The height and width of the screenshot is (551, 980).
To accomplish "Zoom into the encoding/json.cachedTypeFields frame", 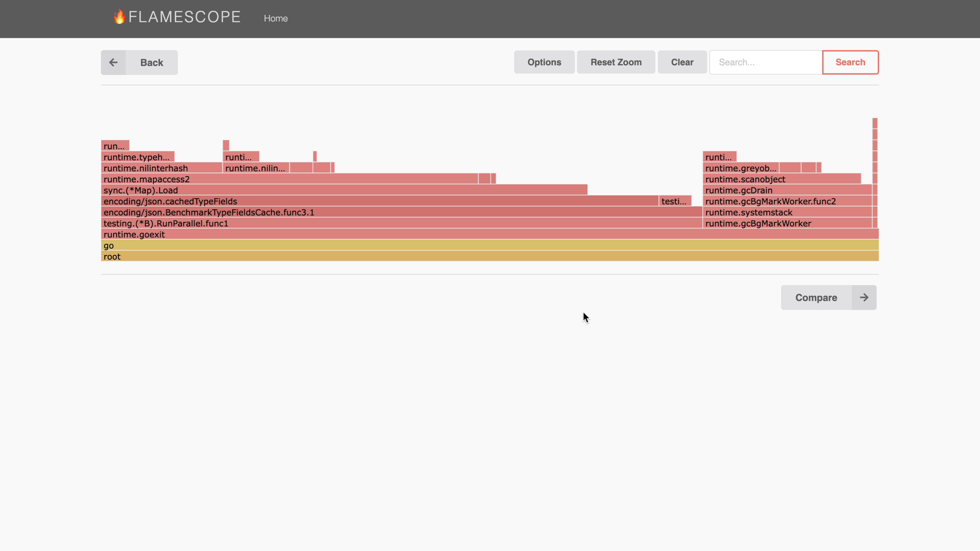I will (x=380, y=201).
